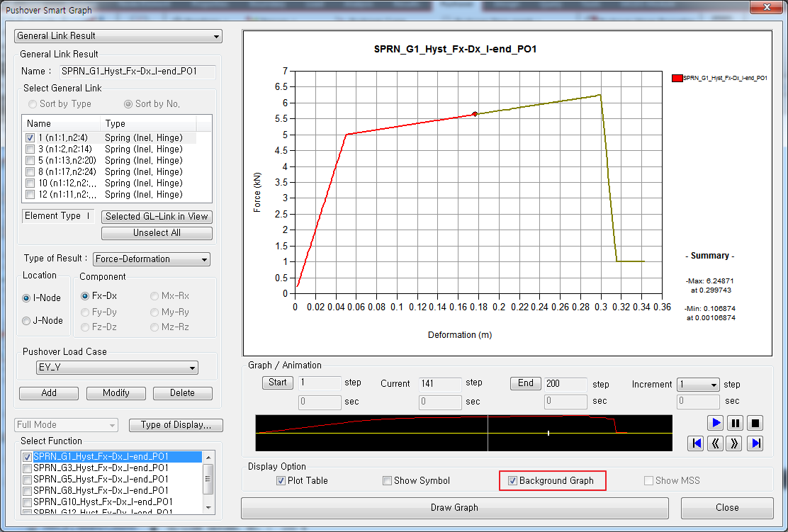Screen dimensions: 788x532
Task: Open the Pushover Load Case EY_Y dropdown
Action: pos(117,368)
